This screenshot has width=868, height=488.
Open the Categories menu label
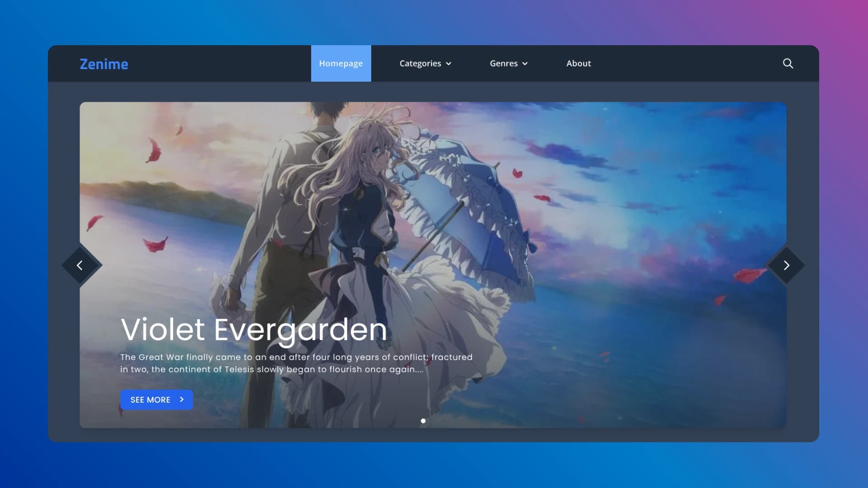point(420,64)
